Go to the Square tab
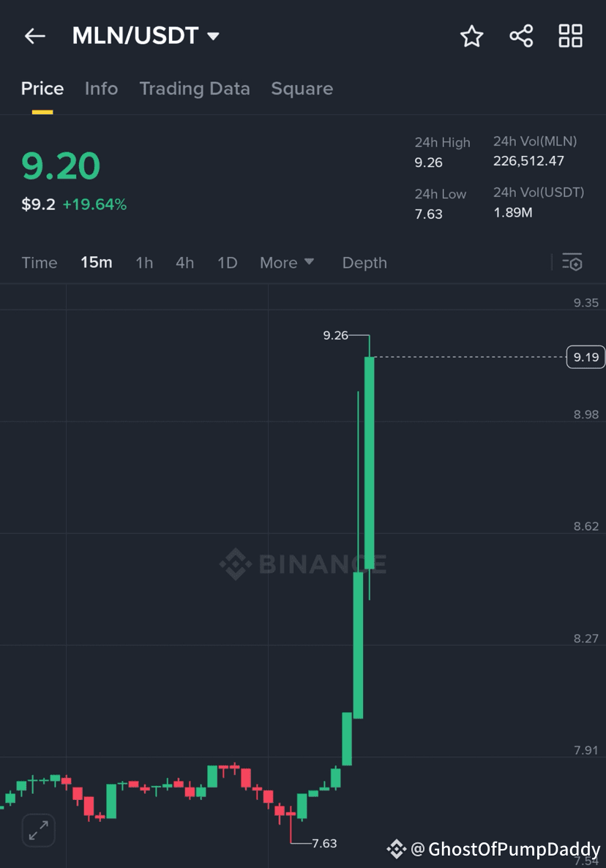606x868 pixels. click(302, 89)
